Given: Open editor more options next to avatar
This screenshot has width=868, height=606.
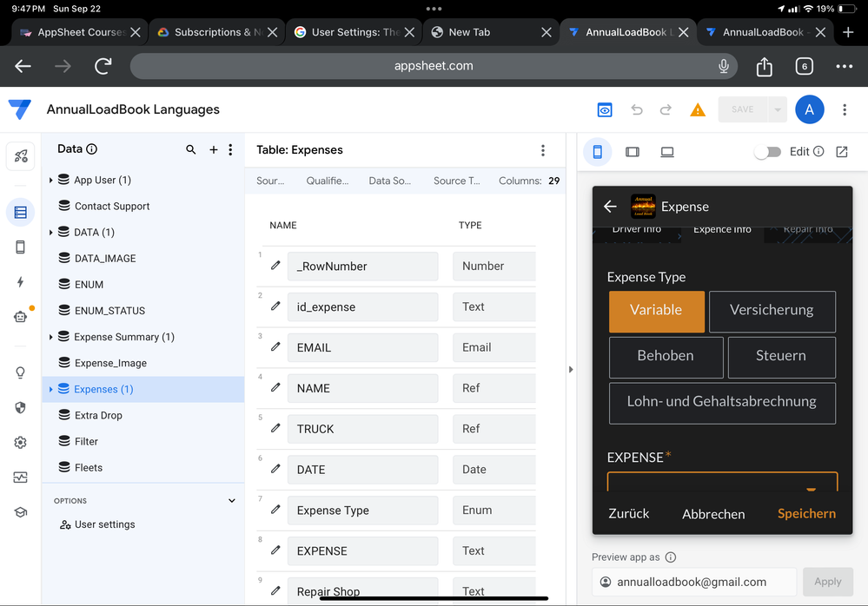Looking at the screenshot, I should (x=845, y=109).
